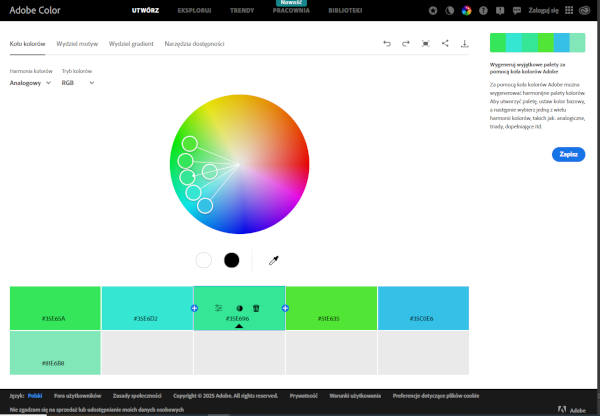The image size is (600, 416).
Task: Click the palette preview strip above Zapisz
Action: (537, 42)
